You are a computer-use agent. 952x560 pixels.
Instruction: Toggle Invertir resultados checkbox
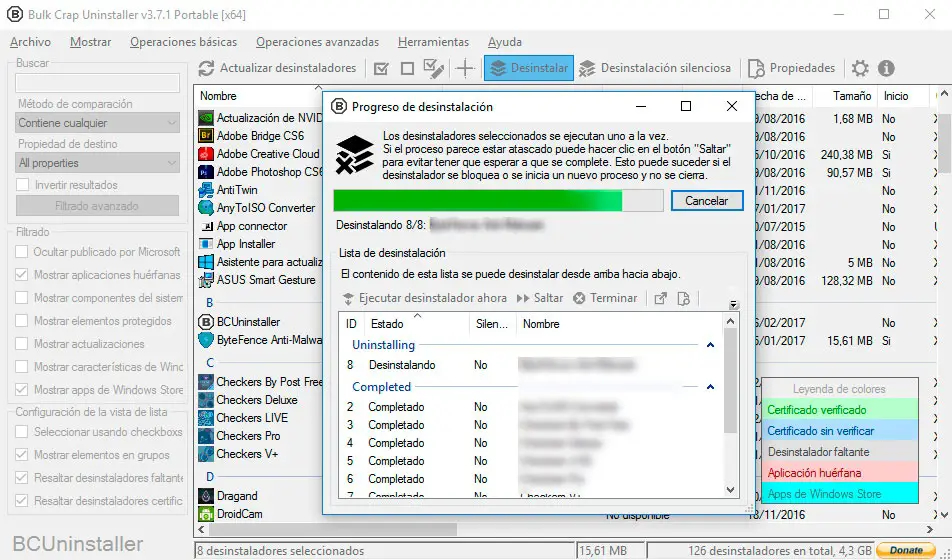pyautogui.click(x=23, y=185)
